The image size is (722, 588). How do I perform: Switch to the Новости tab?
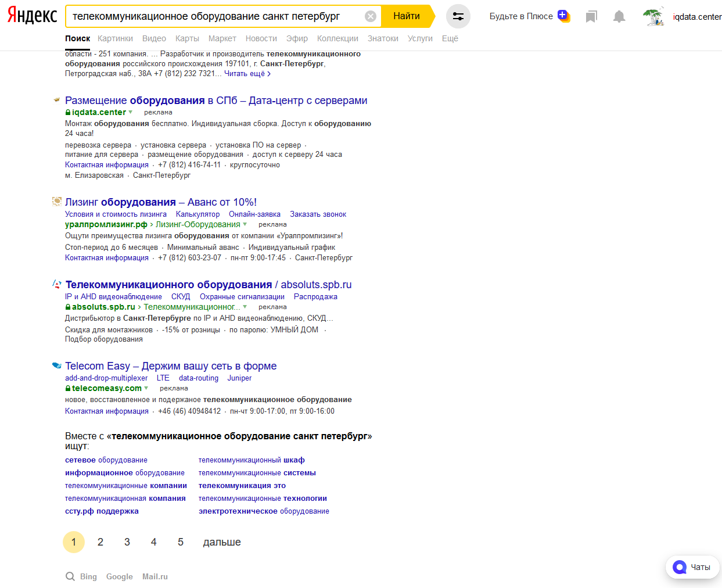261,38
